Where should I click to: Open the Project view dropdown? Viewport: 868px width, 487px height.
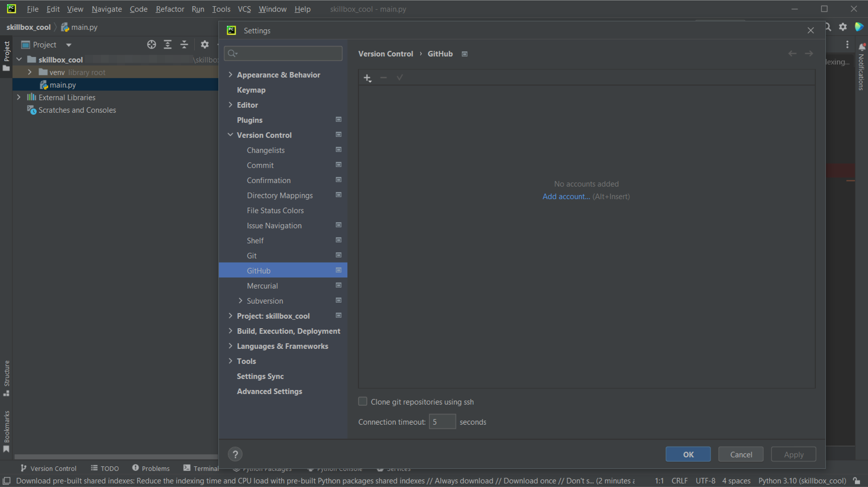(69, 45)
